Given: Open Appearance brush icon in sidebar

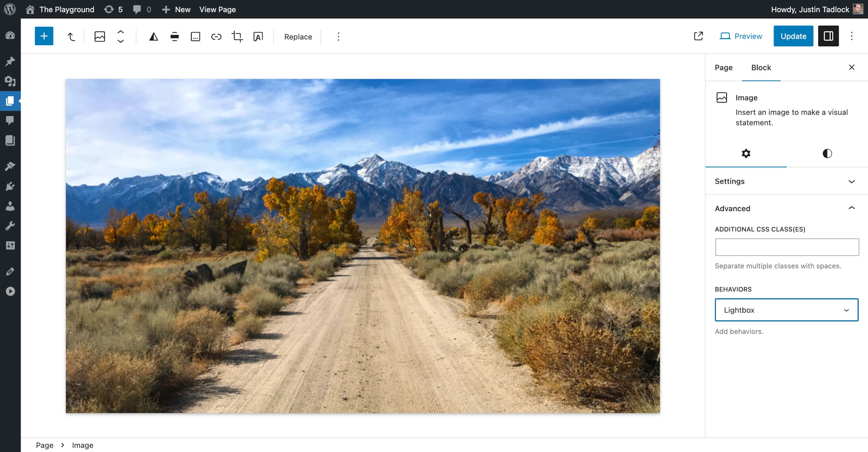Looking at the screenshot, I should point(10,166).
